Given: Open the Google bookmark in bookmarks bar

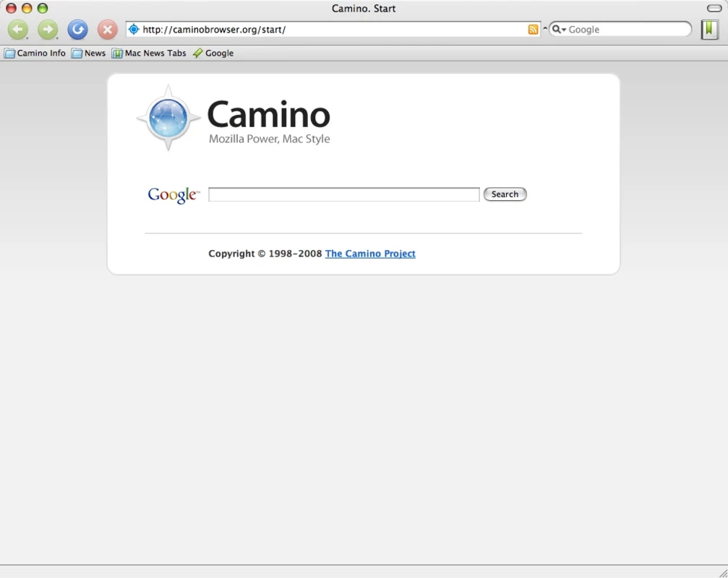Looking at the screenshot, I should click(213, 53).
